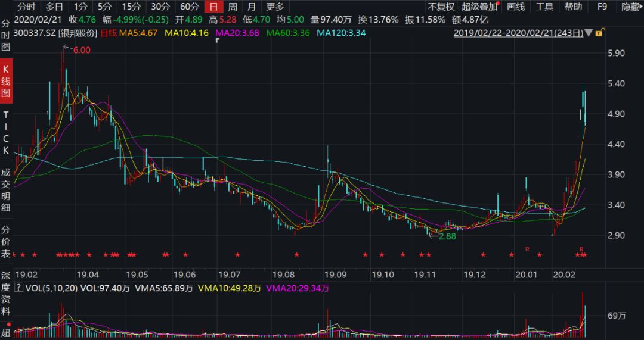
Task: Click the lock icon beside the date range
Action: 599,33
